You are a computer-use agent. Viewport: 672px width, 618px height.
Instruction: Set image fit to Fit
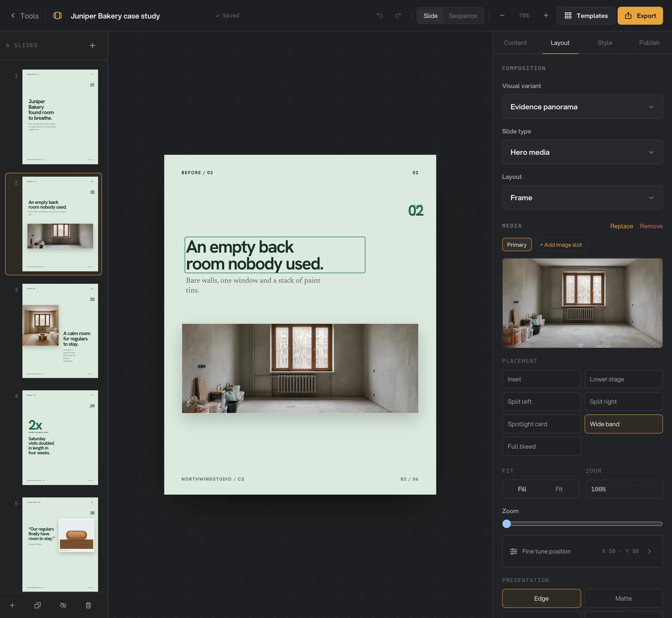(x=559, y=489)
